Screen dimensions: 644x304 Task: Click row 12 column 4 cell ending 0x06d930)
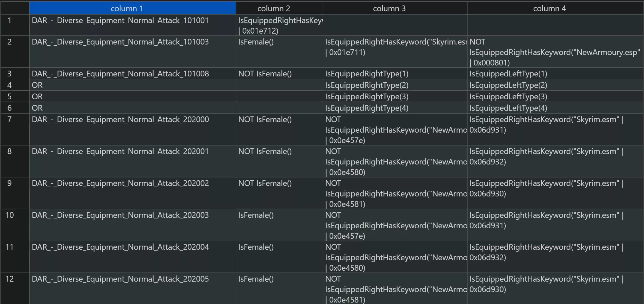[x=555, y=289]
